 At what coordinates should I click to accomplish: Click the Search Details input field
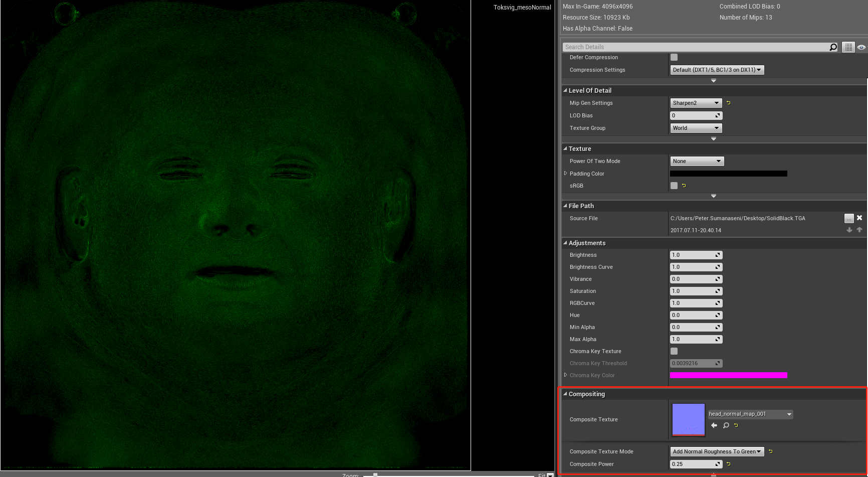point(696,47)
